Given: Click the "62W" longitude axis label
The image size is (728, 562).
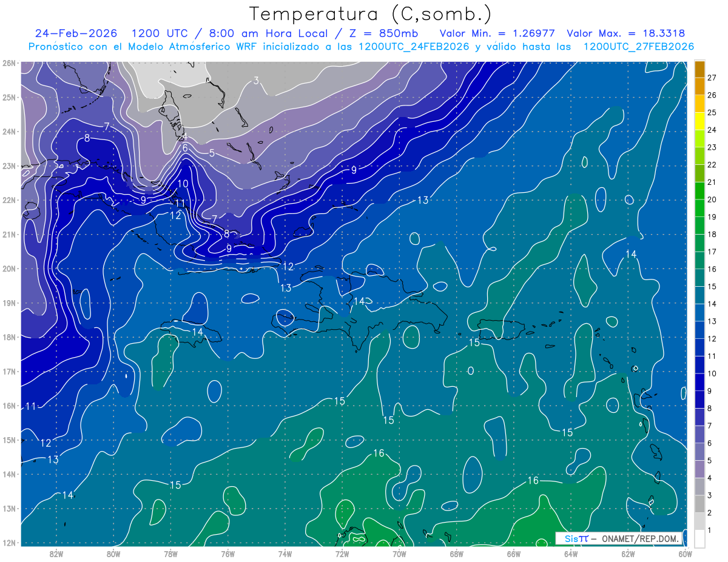Looking at the screenshot, I should point(628,554).
